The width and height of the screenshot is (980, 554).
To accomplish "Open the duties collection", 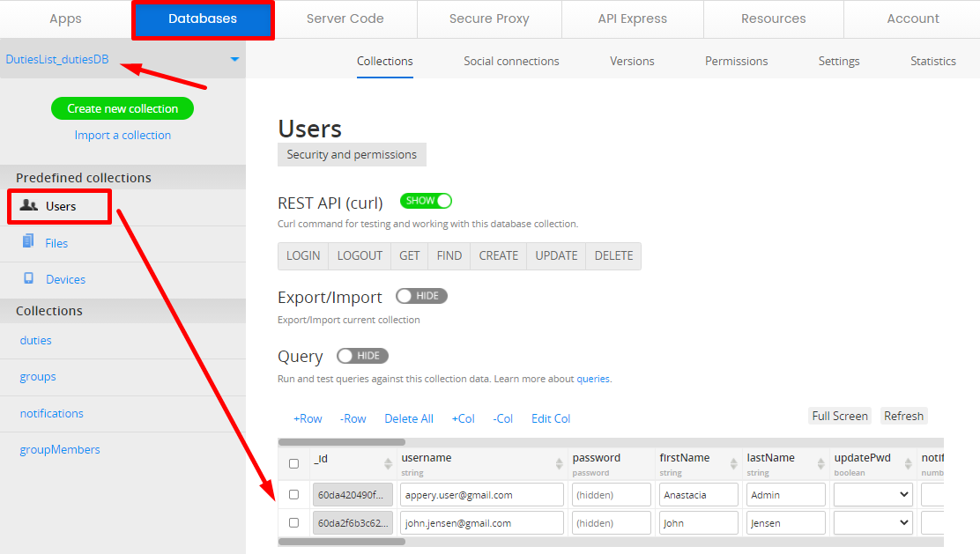I will [x=35, y=340].
